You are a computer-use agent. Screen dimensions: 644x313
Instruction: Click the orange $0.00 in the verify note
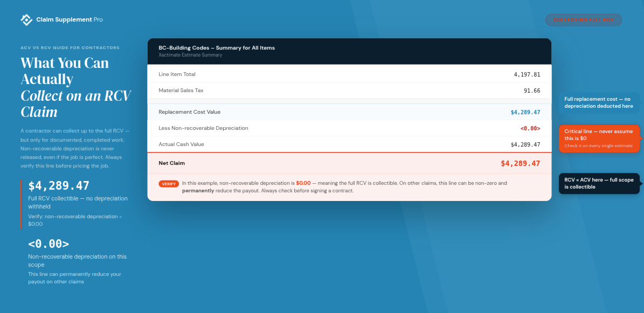click(x=303, y=183)
